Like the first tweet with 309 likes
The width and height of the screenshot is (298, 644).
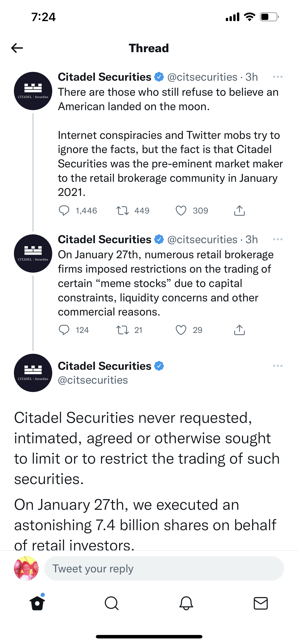point(181,210)
